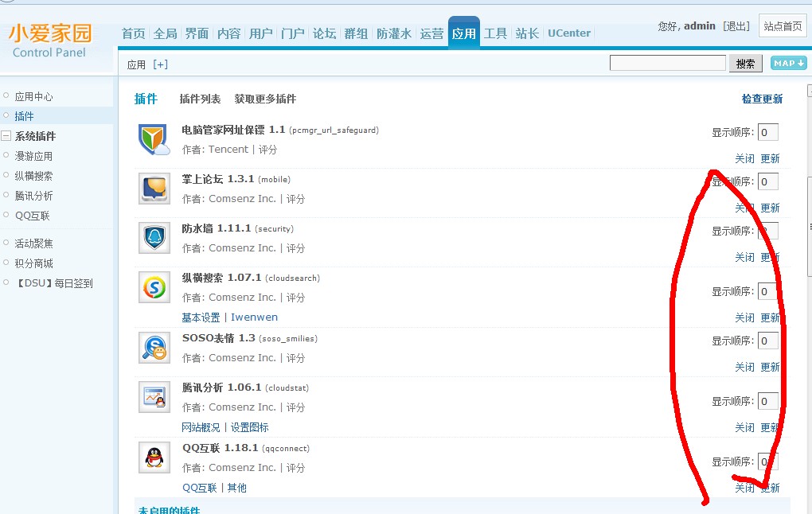Collapse the 系统插件 sidebar section
Image resolution: width=812 pixels, height=514 pixels.
[x=6, y=136]
